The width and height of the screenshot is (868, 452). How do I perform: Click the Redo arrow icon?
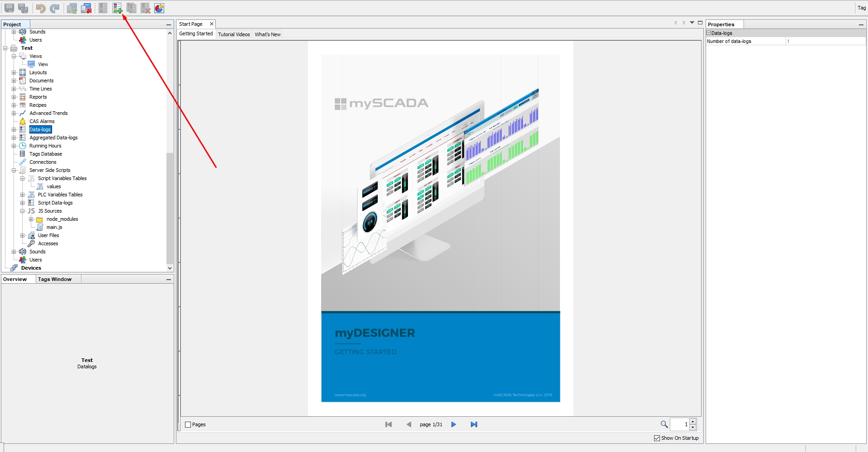55,8
